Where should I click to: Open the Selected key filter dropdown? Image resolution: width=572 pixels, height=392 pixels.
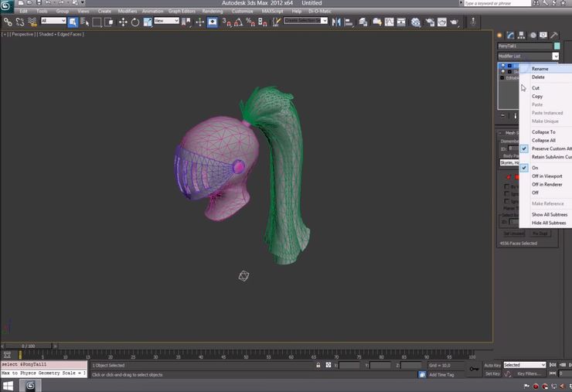click(525, 365)
